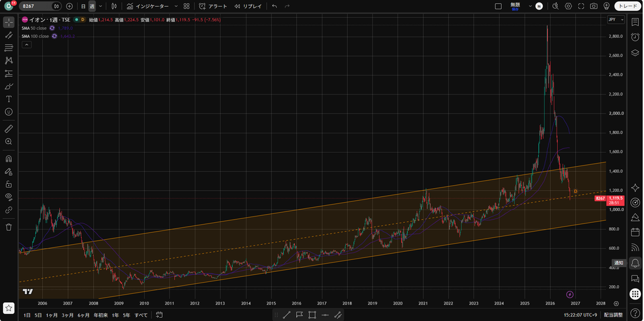Viewport: 644px width, 321px height.
Task: Select the zoom in tool
Action: 9,142
